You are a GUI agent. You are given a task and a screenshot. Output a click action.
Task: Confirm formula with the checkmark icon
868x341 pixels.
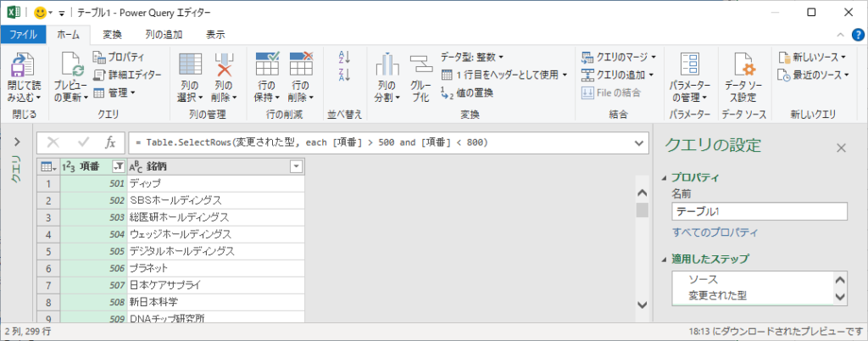pyautogui.click(x=84, y=143)
